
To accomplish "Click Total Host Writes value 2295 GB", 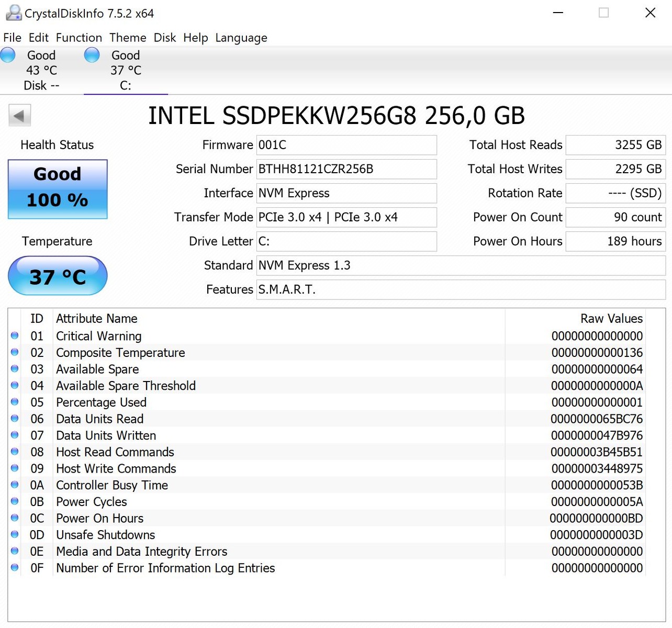I will pos(615,169).
